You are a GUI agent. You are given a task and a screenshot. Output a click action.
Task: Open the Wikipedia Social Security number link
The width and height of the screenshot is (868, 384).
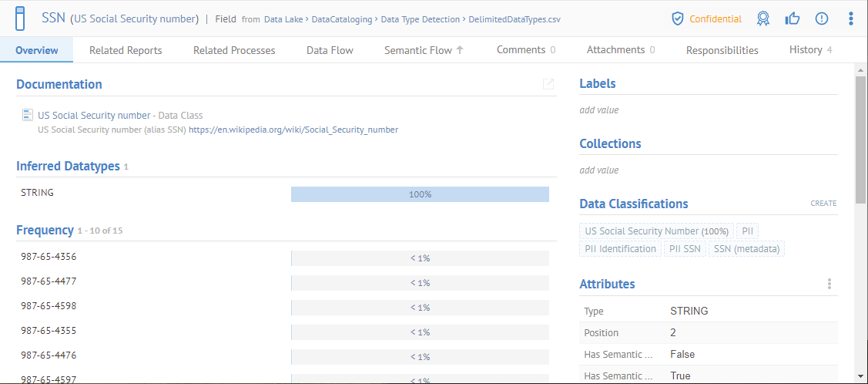(x=293, y=130)
